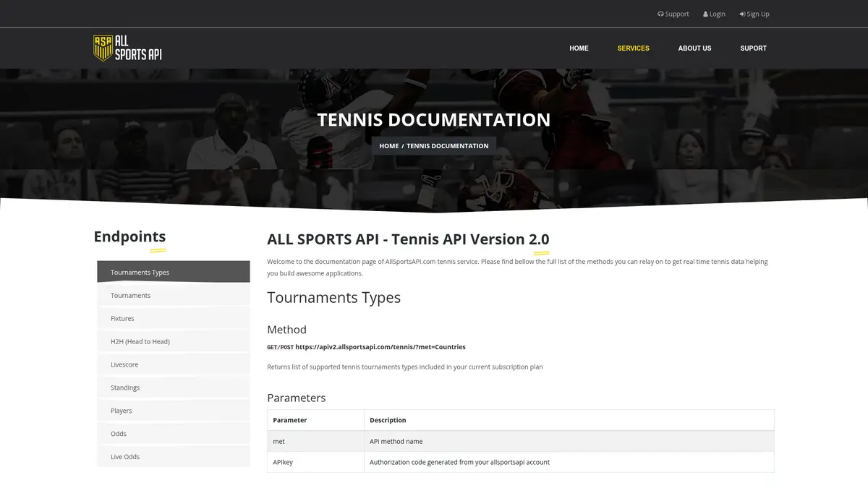Click the Parameters subheading
The image size is (868, 488).
(297, 398)
